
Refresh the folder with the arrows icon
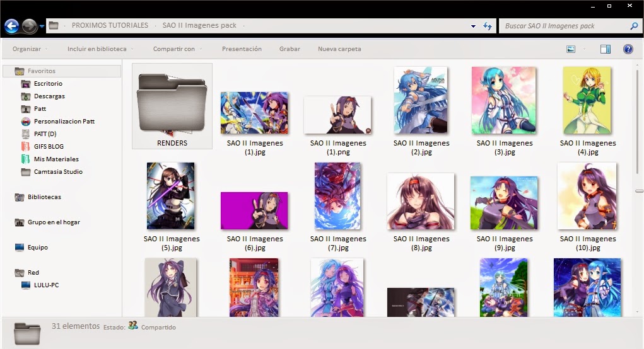click(x=488, y=26)
